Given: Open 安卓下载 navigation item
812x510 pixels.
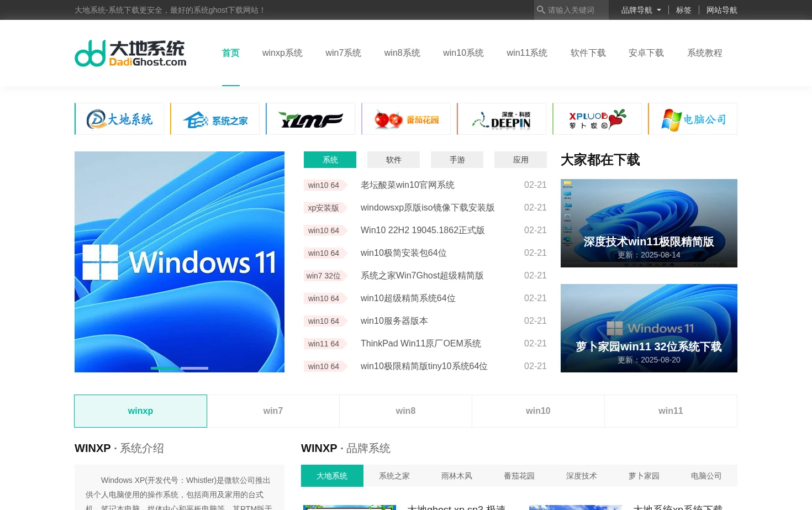Looking at the screenshot, I should [x=646, y=53].
